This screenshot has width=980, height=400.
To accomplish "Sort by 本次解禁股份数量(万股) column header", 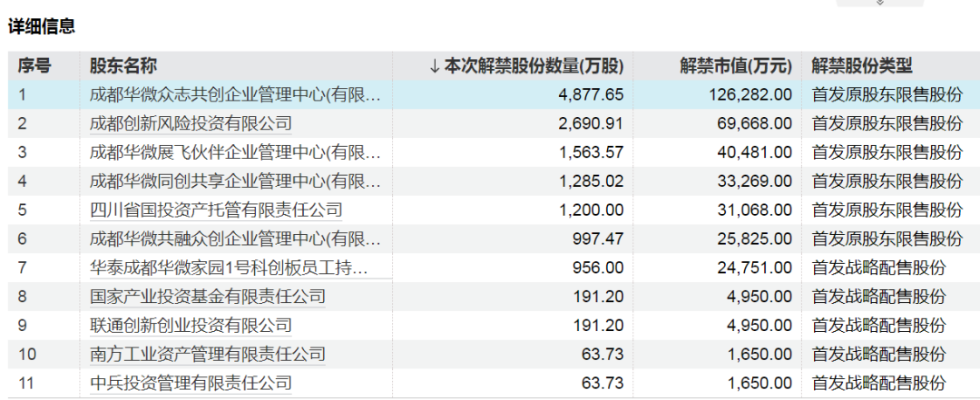I will click(x=526, y=65).
